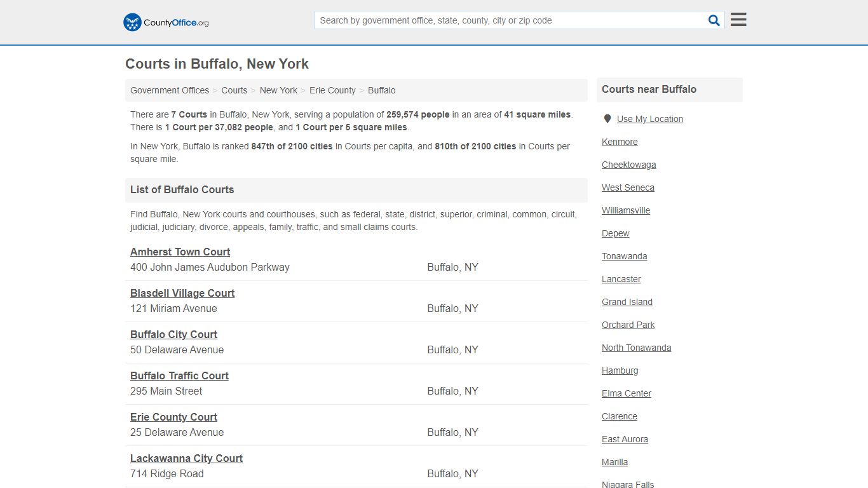Click the CountyOffice.org logo

tap(166, 22)
